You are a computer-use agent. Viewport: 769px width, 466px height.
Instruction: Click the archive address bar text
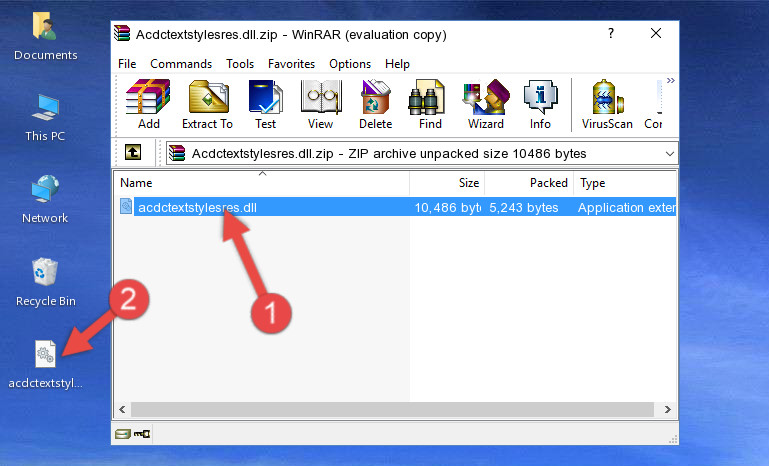(389, 154)
